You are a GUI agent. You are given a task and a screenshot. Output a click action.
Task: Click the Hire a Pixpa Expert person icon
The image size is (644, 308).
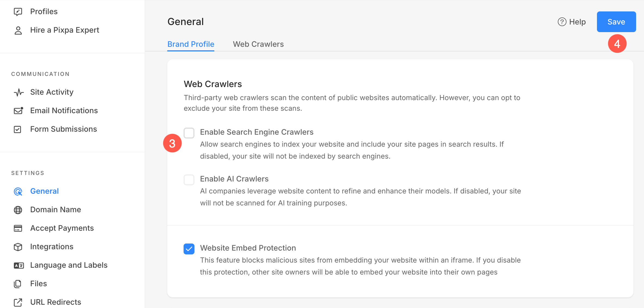click(18, 30)
